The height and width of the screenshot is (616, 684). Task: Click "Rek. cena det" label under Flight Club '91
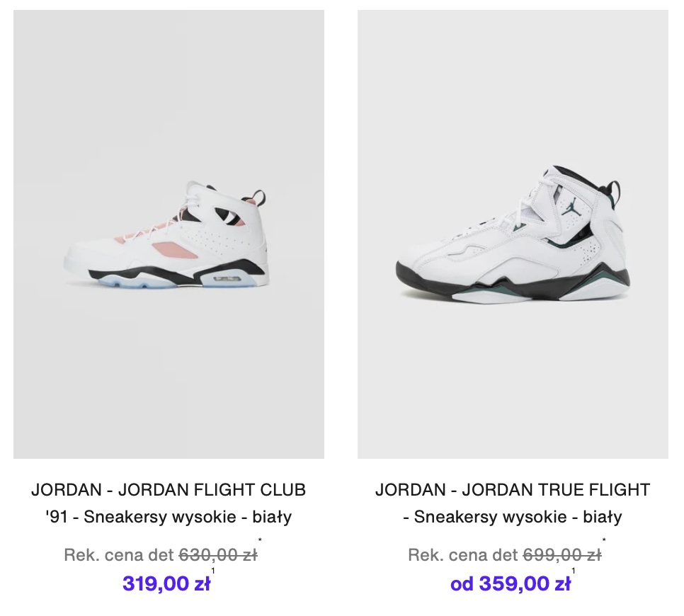[120, 555]
